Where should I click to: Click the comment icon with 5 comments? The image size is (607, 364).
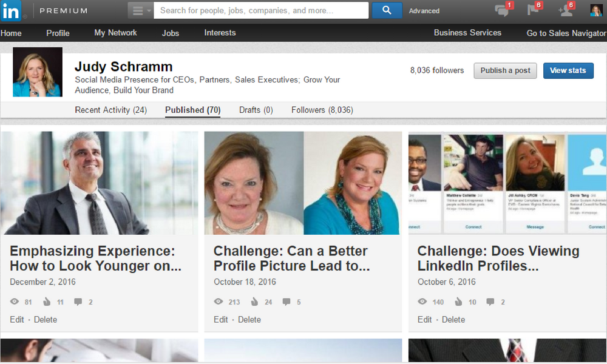click(x=287, y=302)
